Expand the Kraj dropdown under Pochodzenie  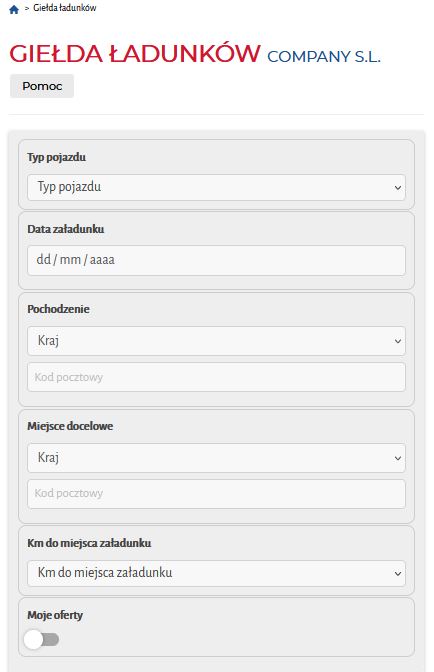click(216, 341)
